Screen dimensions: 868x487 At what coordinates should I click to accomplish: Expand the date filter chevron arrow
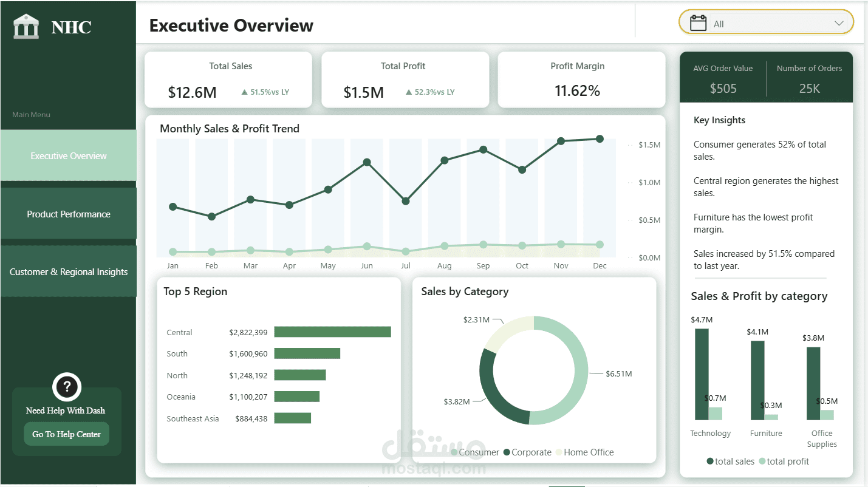tap(839, 24)
